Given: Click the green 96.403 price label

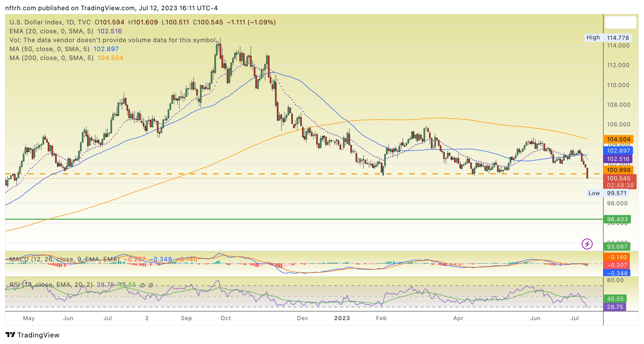Looking at the screenshot, I should click(617, 219).
